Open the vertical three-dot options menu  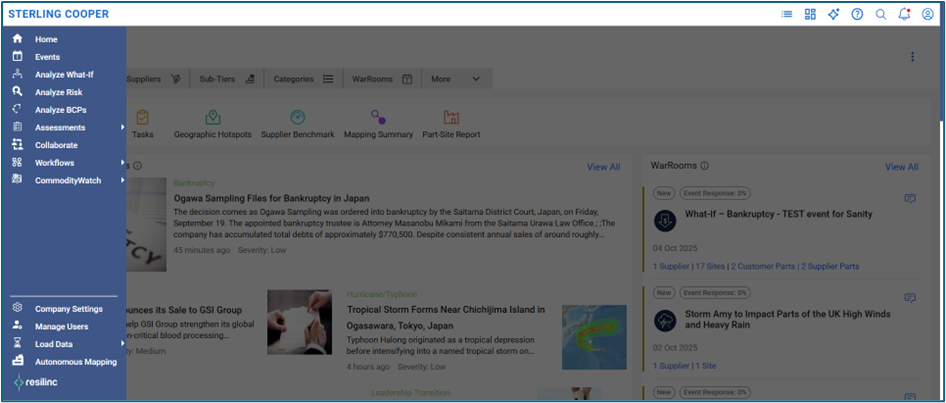[x=912, y=57]
